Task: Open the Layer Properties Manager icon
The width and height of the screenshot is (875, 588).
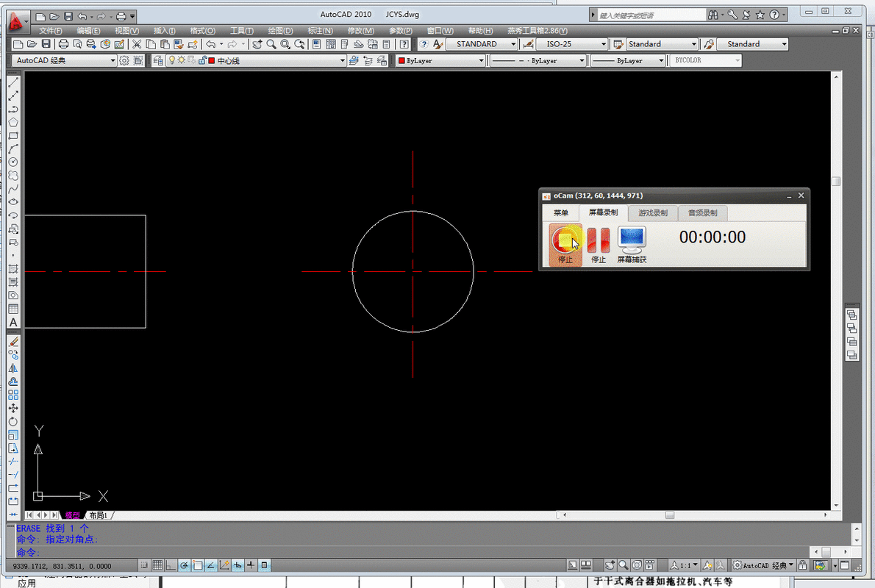Action: 158,61
